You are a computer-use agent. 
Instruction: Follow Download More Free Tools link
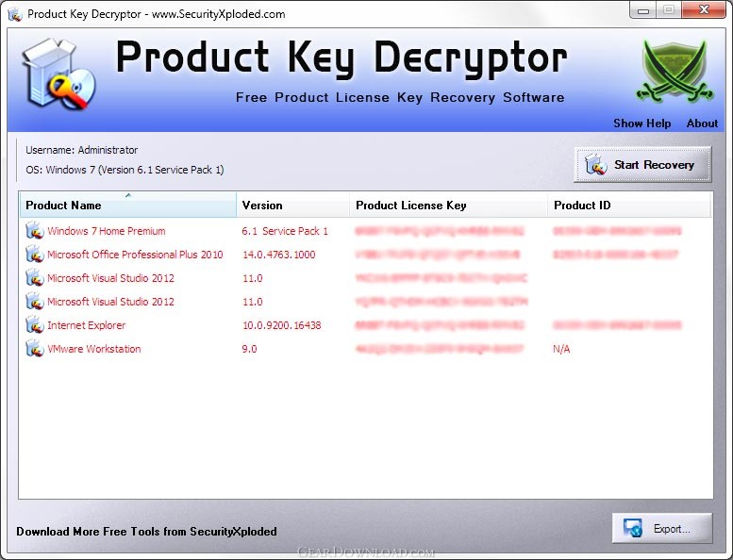pyautogui.click(x=146, y=532)
